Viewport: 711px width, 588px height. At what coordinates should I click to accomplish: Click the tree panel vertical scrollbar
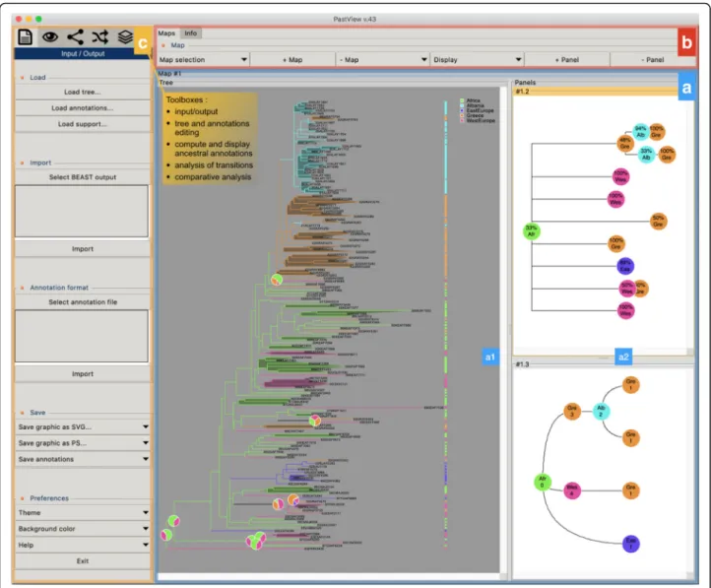click(x=503, y=330)
